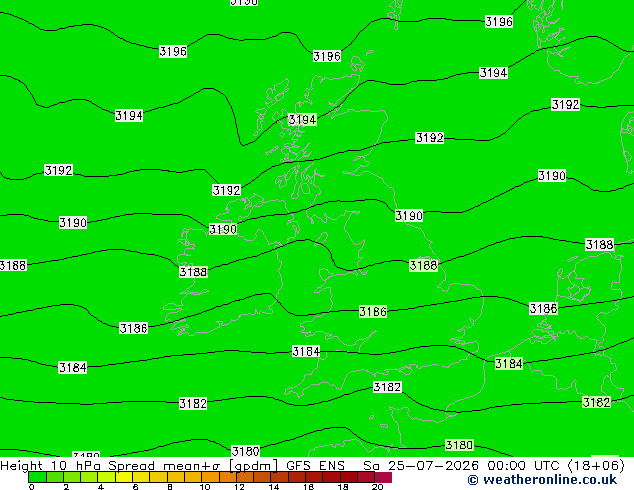This screenshot has width=634, height=490.
Task: Click the 'GFS ENS' model label
Action: coord(315,466)
